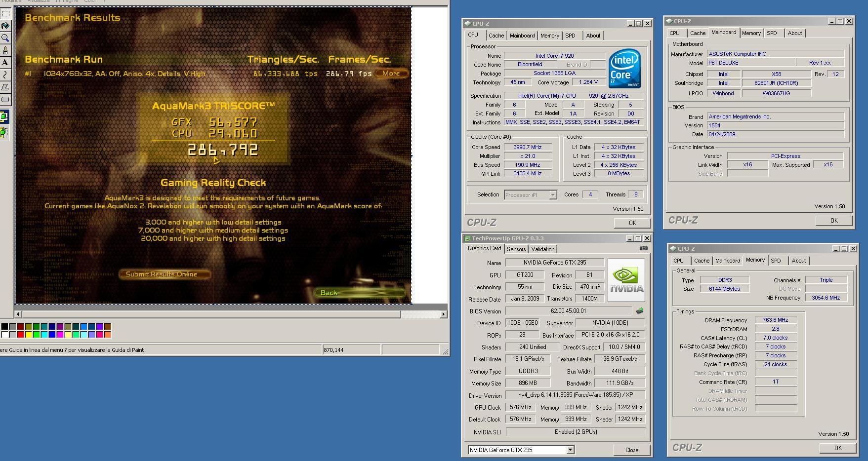This screenshot has height=461, width=868.
Task: Click the memory Size value 6144 MBytes
Action: pos(725,289)
